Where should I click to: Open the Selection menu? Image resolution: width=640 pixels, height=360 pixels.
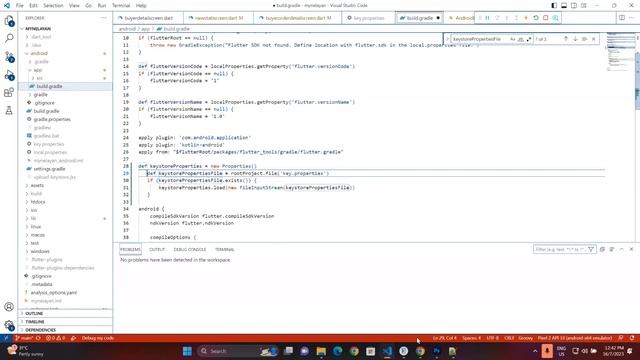click(53, 6)
